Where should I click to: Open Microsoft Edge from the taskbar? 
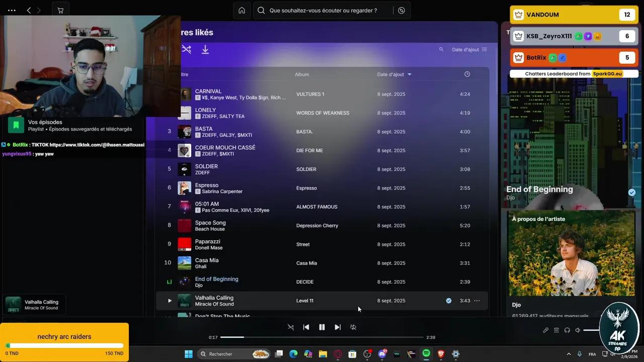click(x=293, y=354)
